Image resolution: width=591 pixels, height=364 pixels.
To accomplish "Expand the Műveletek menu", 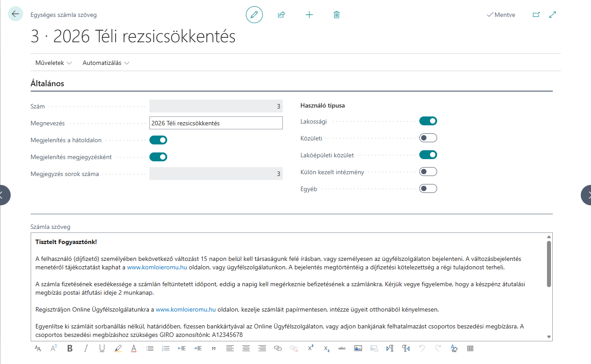I will pyautogui.click(x=53, y=63).
